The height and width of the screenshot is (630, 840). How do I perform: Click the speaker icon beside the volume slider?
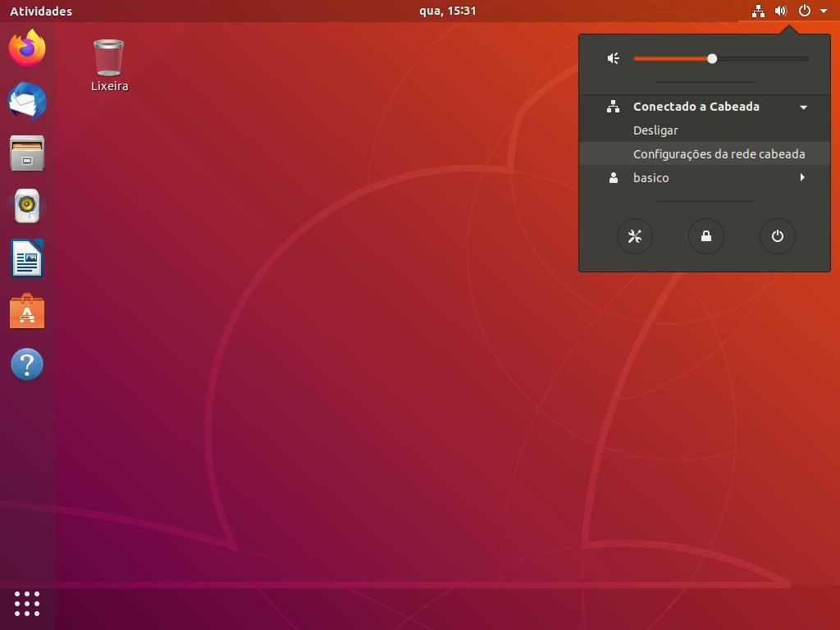[614, 58]
